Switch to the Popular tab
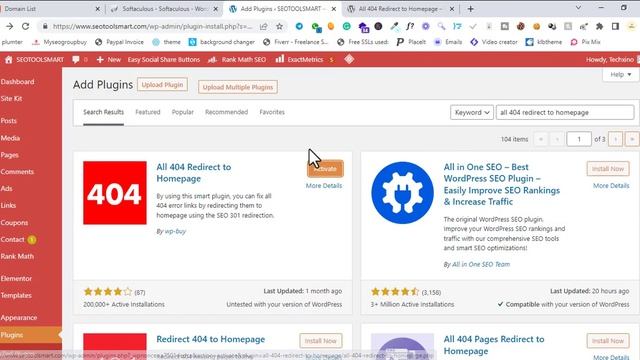The image size is (640, 360). click(182, 112)
